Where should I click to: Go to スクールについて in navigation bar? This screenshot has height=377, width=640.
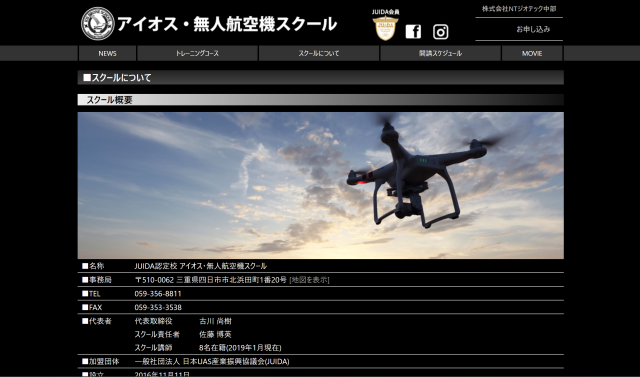(319, 53)
